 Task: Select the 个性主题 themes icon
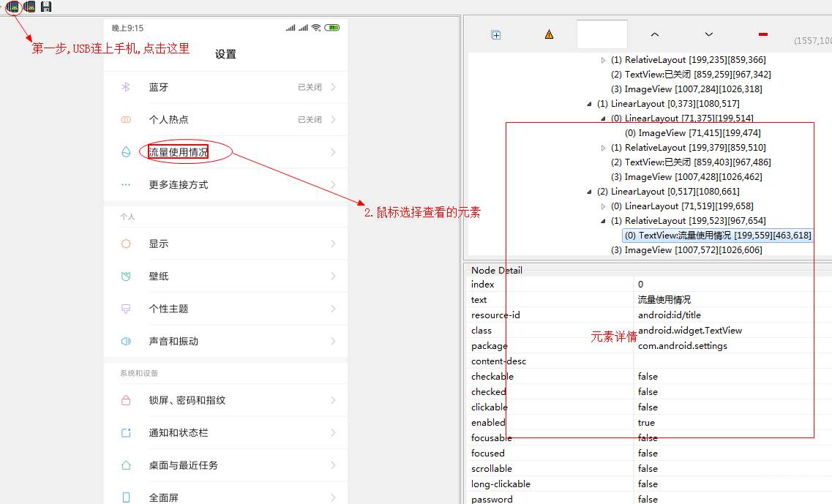click(126, 309)
